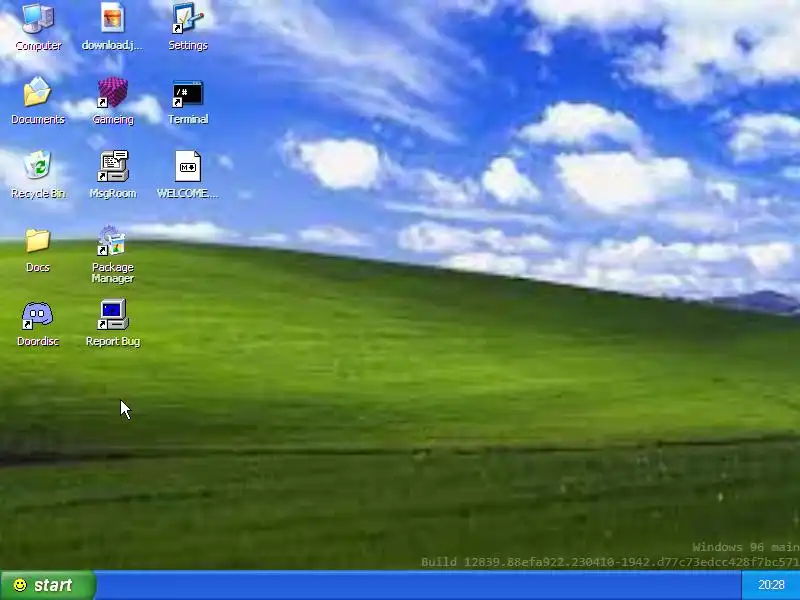Click the 20:28 clock in taskbar
The height and width of the screenshot is (600, 800).
tap(771, 585)
